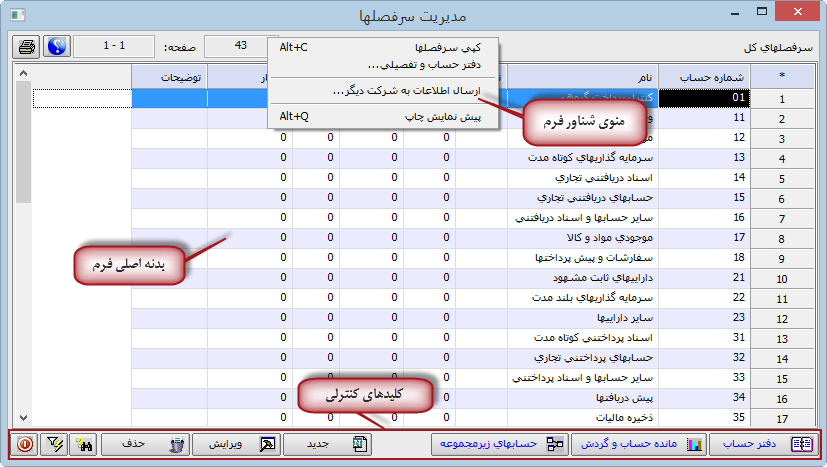Viewport: 827px width, 467px height.
Task: Open the blue help globe icon
Action: [x=58, y=47]
